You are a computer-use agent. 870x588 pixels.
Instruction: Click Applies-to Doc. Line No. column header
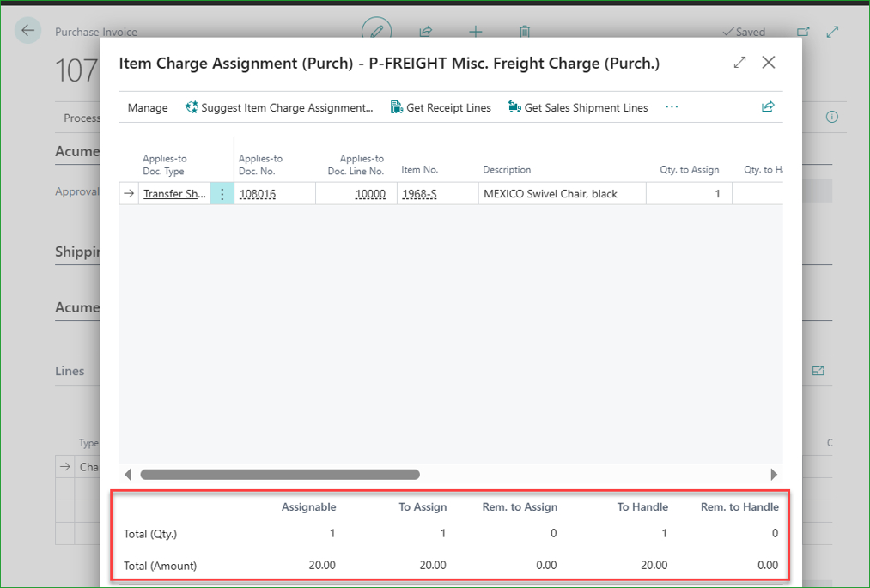[x=356, y=165]
